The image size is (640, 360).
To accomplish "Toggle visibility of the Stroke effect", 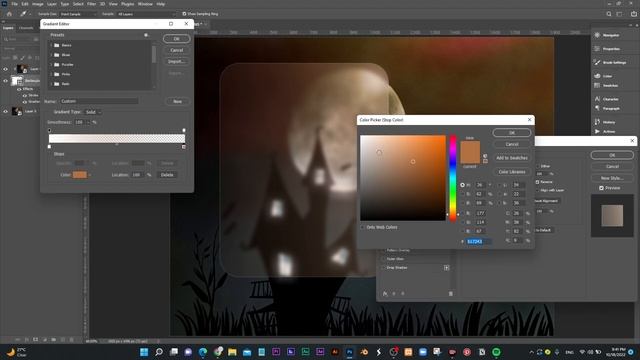I will (24, 96).
